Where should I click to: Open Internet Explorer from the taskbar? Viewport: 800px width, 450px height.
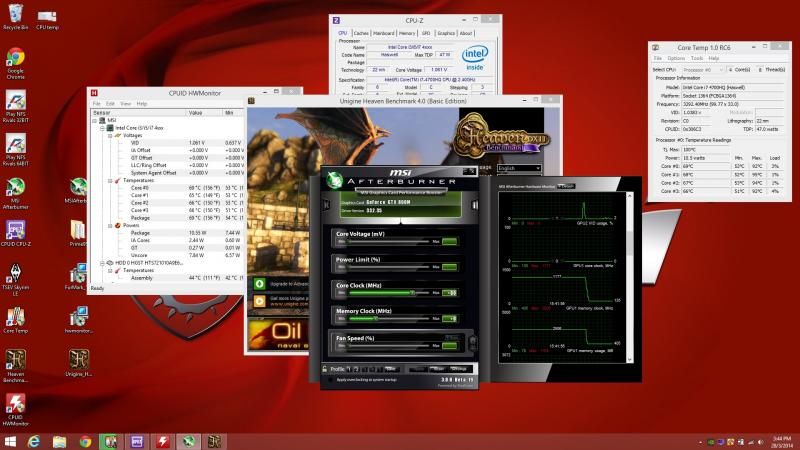pyautogui.click(x=35, y=441)
